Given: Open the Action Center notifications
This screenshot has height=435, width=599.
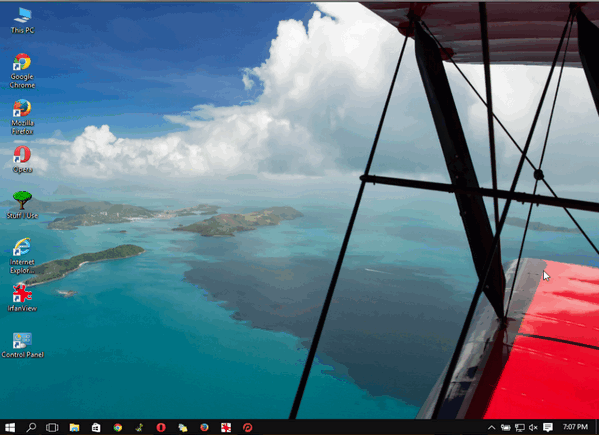Looking at the screenshot, I should pos(548,427).
